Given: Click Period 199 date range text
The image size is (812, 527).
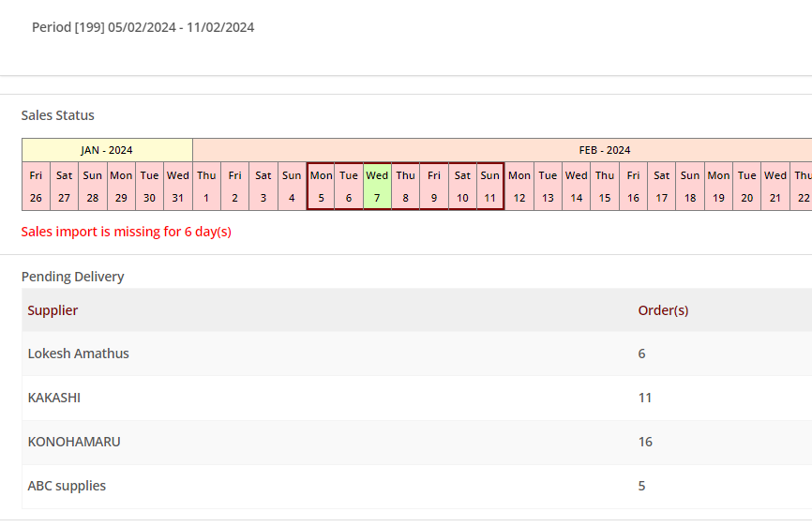Looking at the screenshot, I should pyautogui.click(x=143, y=27).
